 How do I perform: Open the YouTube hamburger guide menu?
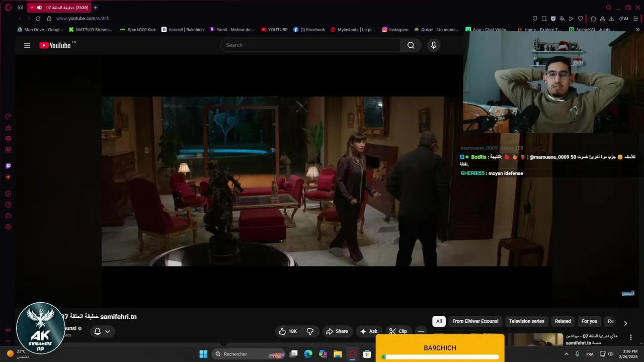pos(27,45)
